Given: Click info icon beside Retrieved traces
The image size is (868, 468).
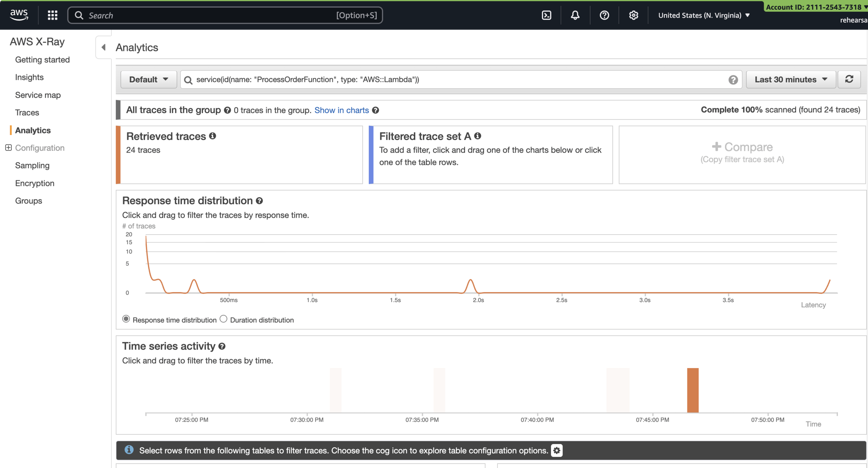Looking at the screenshot, I should 212,136.
